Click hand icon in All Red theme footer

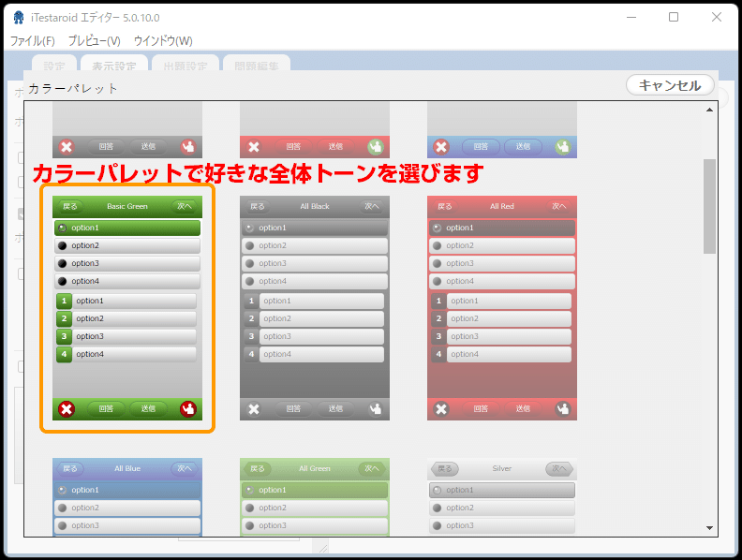[x=563, y=408]
